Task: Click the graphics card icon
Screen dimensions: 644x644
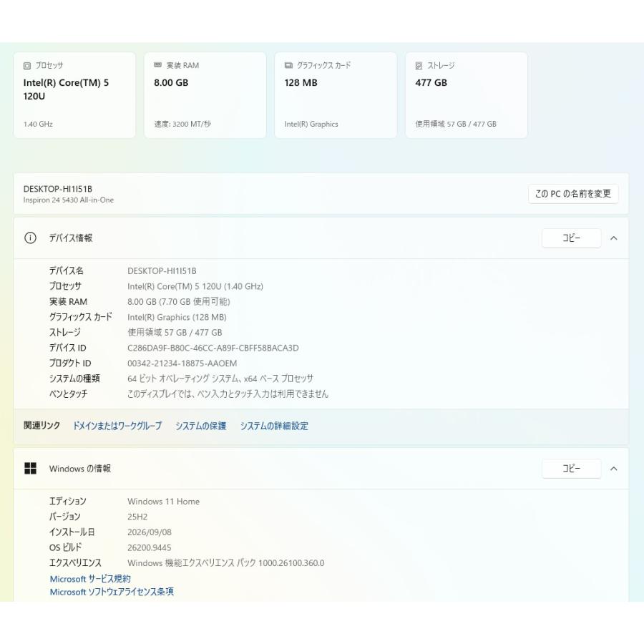Action: (289, 65)
